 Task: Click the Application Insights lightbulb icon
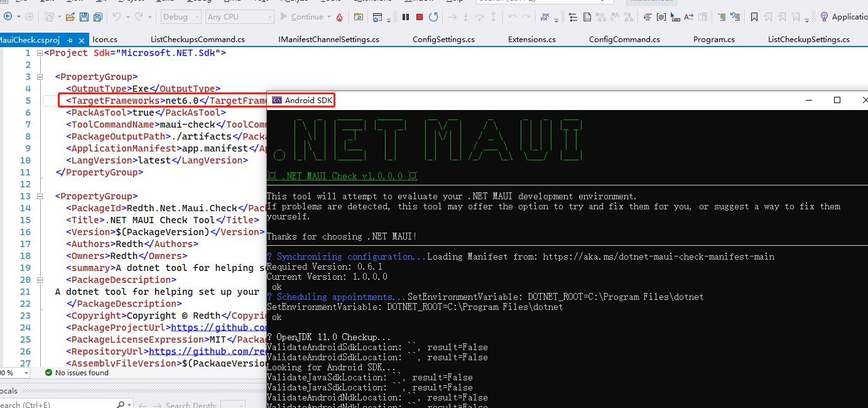point(823,17)
